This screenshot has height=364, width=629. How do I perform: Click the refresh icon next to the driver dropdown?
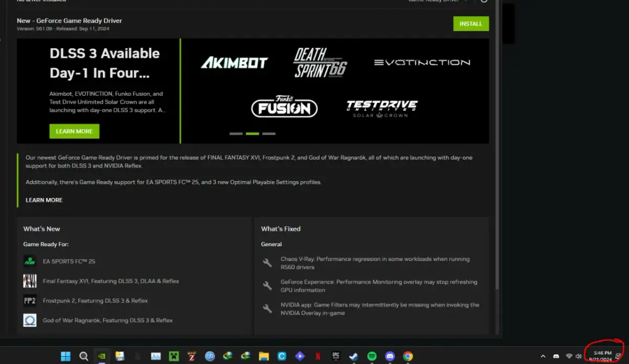point(484,2)
